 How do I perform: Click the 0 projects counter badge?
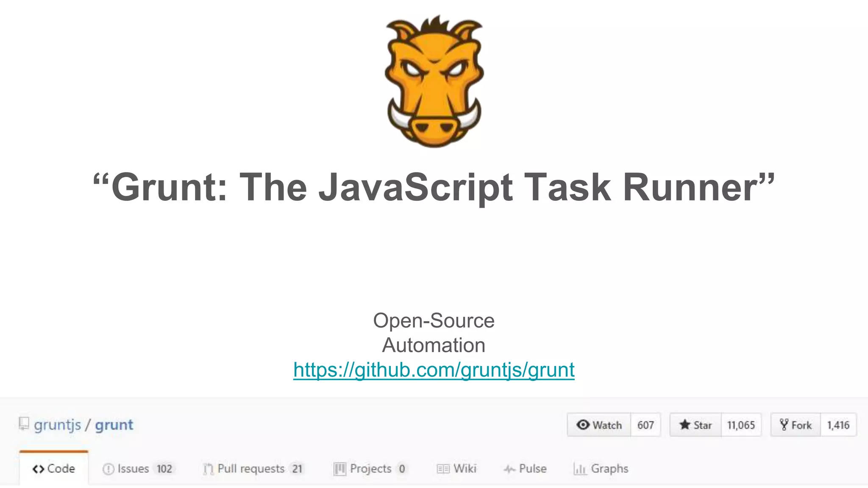click(402, 469)
